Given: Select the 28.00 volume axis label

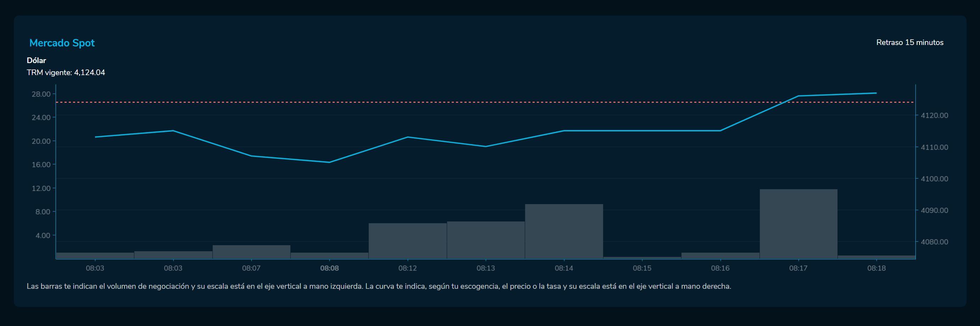Looking at the screenshot, I should click(x=41, y=94).
